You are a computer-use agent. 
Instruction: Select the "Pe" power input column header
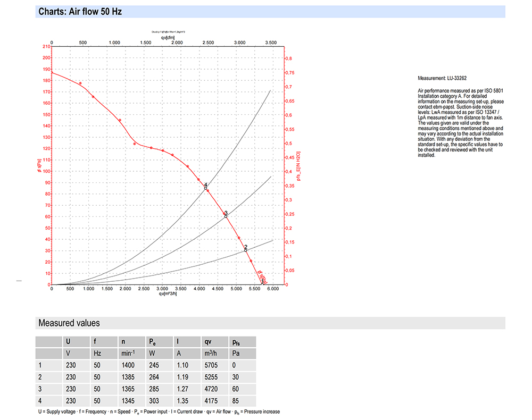(x=153, y=342)
